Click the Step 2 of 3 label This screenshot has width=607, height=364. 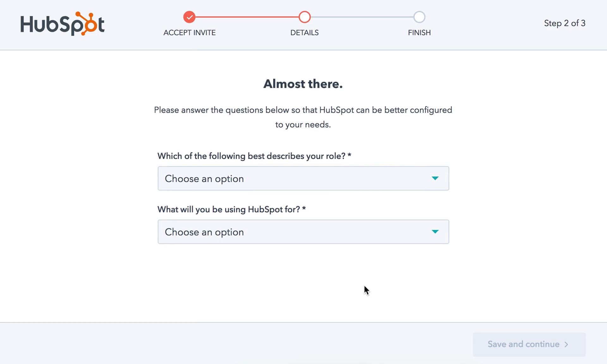pyautogui.click(x=565, y=23)
